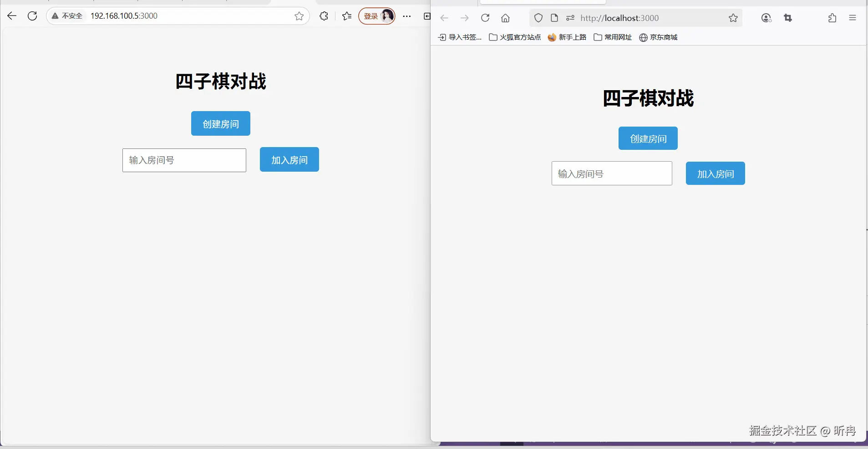Open the 火狐官方站点 bookmark folder
868x449 pixels.
515,37
